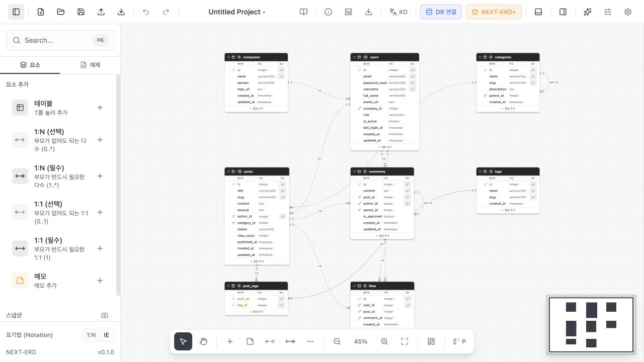Switch notation to IE
Viewport: 644px width, 362px height.
[x=106, y=335]
